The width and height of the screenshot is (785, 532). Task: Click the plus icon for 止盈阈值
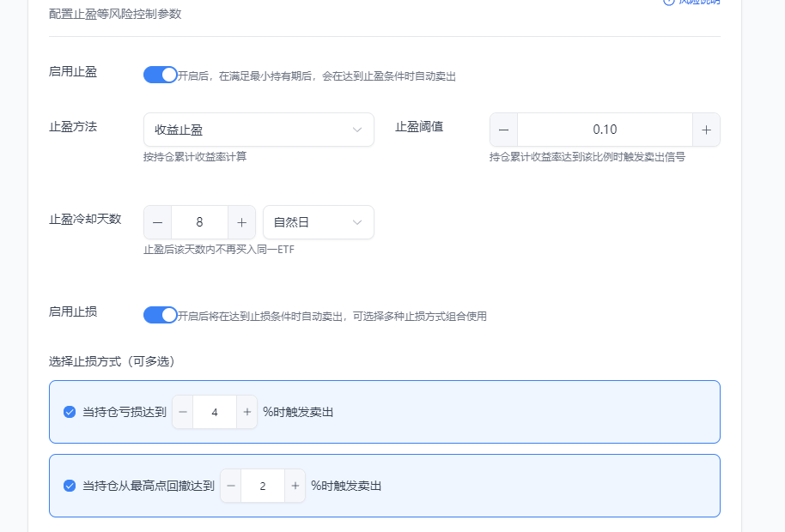(x=706, y=130)
